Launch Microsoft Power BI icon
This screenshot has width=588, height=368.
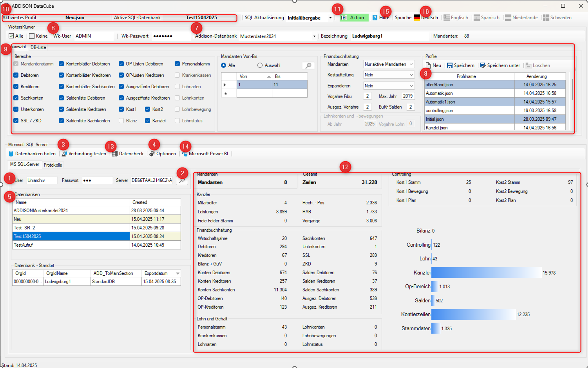point(185,153)
